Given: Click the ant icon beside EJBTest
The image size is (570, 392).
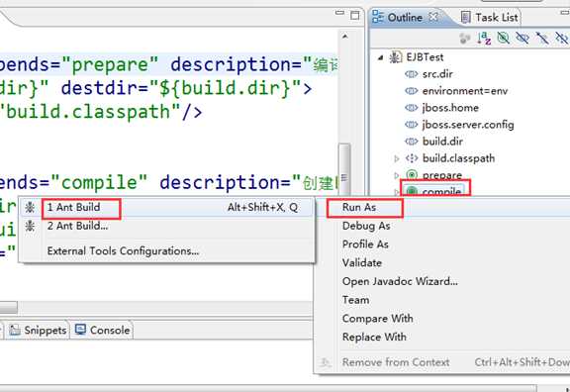Looking at the screenshot, I should pyautogui.click(x=395, y=57).
